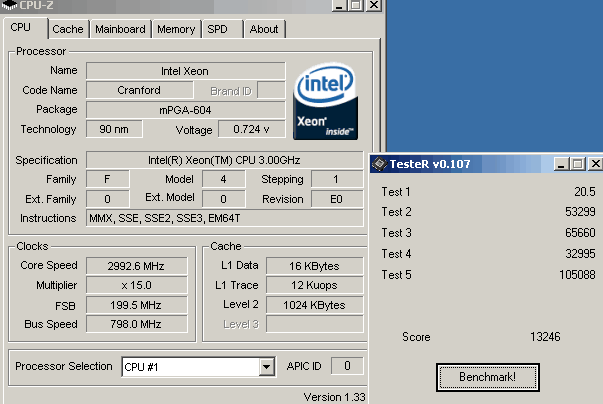The height and width of the screenshot is (404, 603).
Task: Click the Stepping value 1
Action: pos(336,179)
